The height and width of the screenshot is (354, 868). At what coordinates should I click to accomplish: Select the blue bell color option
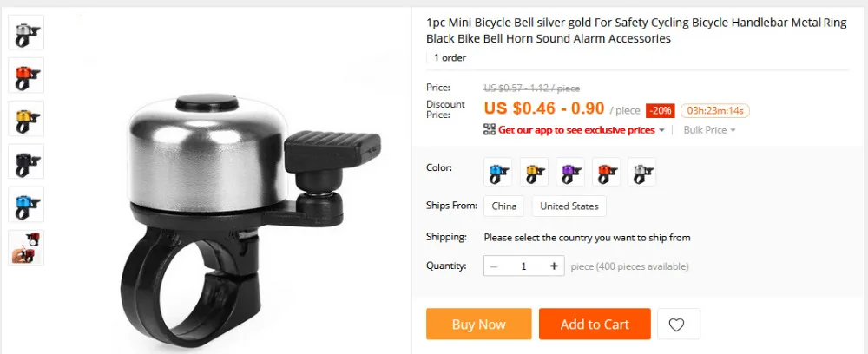pos(497,172)
